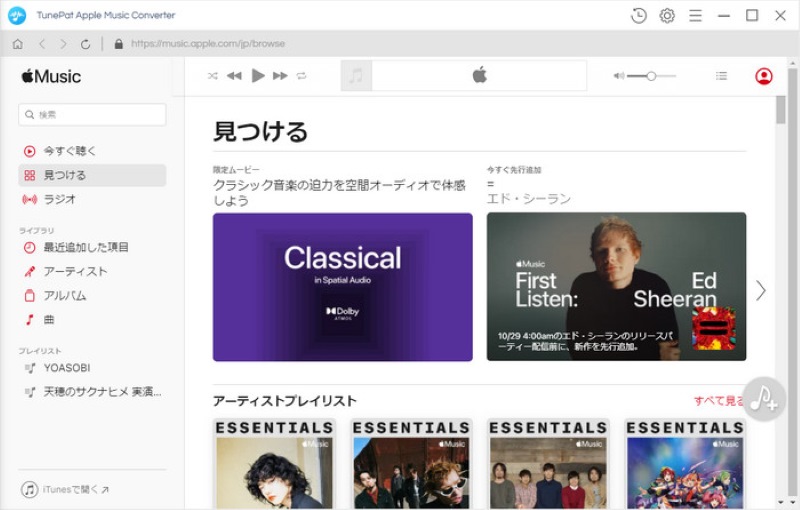Open TunePat settings gear icon

pyautogui.click(x=667, y=15)
